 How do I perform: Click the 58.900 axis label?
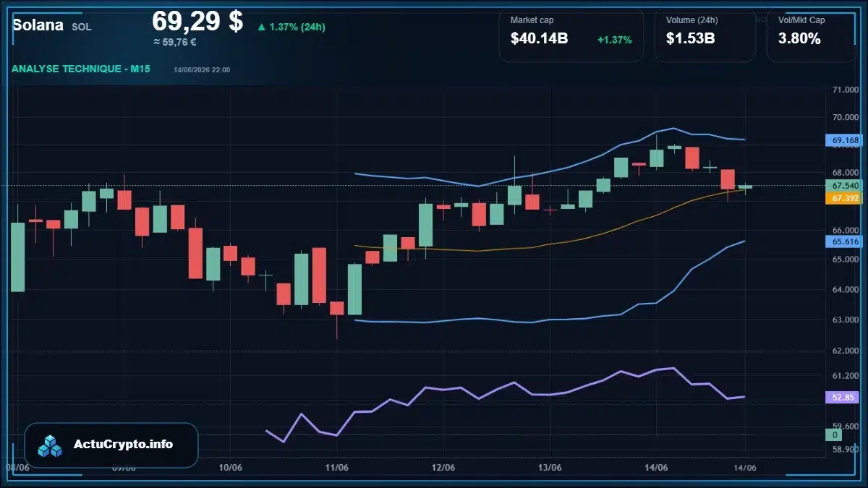tap(846, 449)
